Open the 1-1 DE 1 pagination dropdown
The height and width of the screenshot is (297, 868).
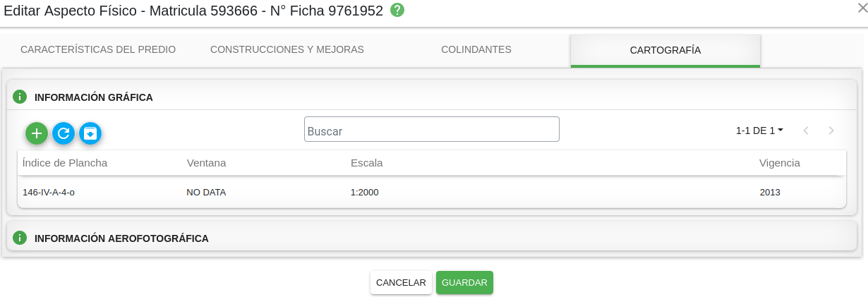(x=759, y=131)
